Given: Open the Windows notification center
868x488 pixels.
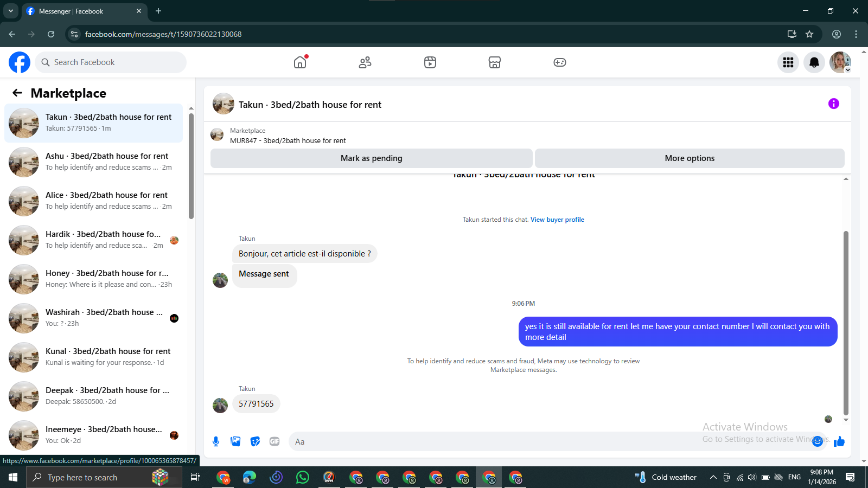Looking at the screenshot, I should point(850,477).
